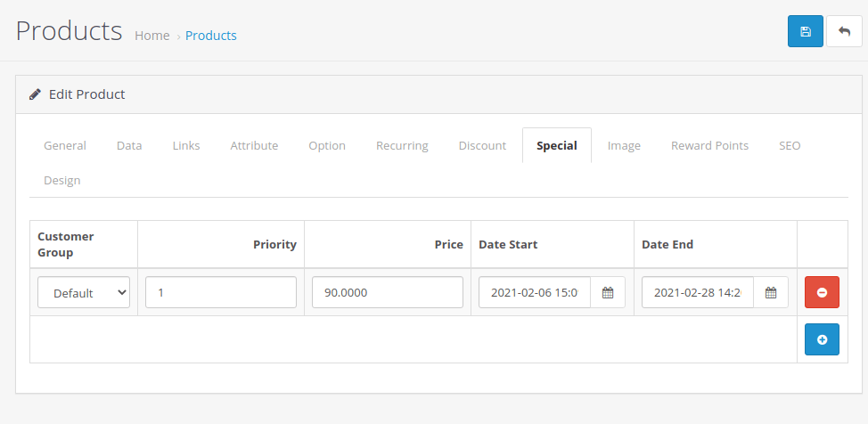
Task: Click the Products breadcrumb link
Action: coord(211,36)
